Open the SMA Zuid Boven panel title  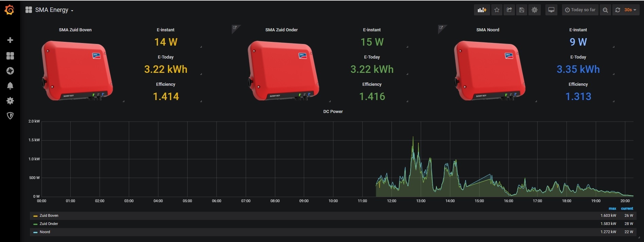tap(75, 30)
